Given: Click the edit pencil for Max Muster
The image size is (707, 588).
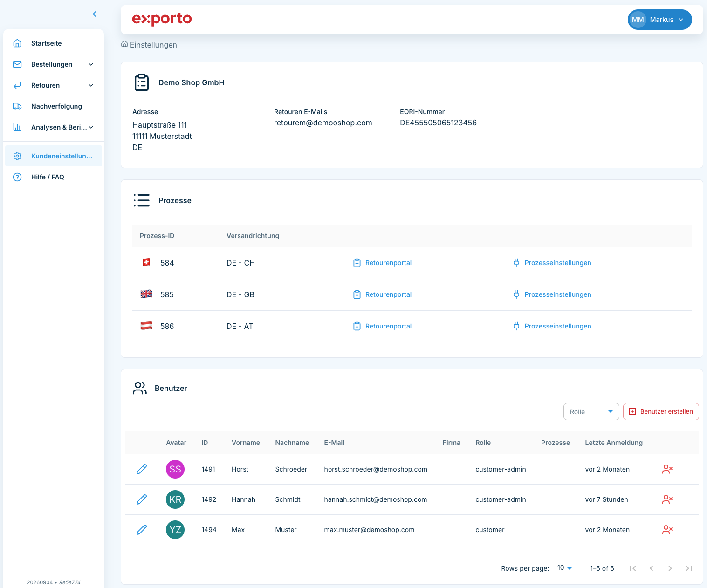Looking at the screenshot, I should click(142, 530).
